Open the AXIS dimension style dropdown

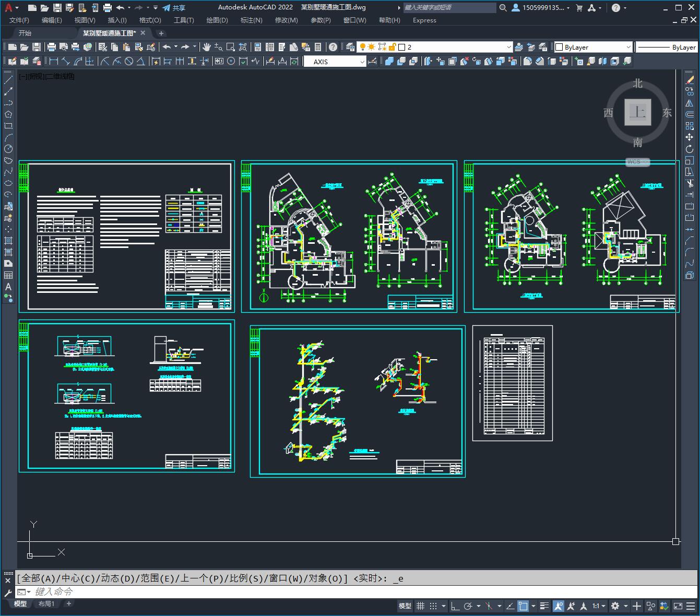[x=362, y=62]
